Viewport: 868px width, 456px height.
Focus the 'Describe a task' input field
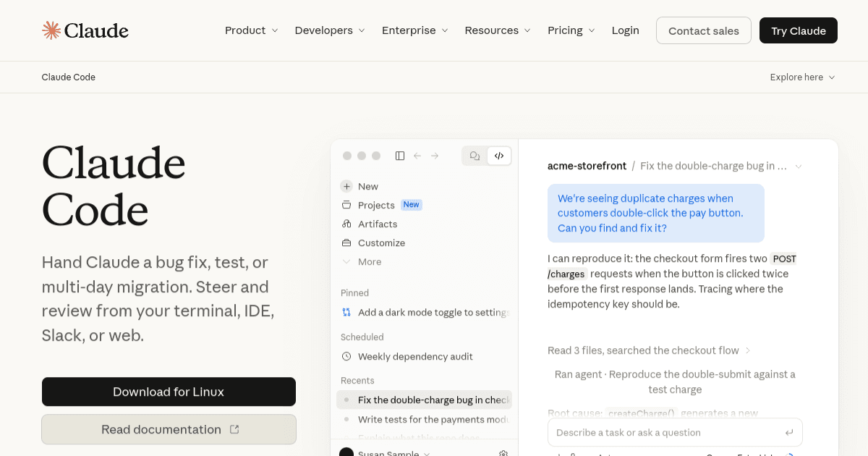pyautogui.click(x=675, y=432)
